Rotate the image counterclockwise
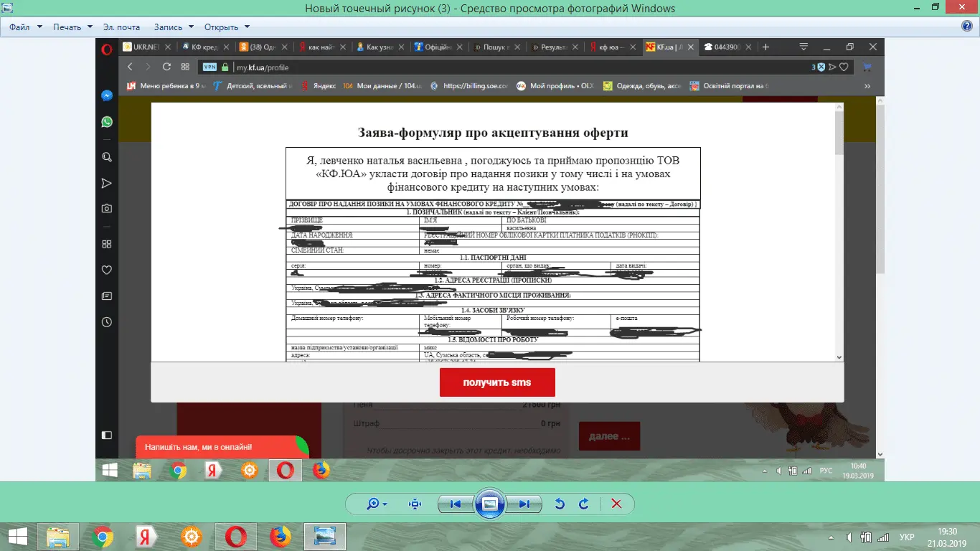Image resolution: width=980 pixels, height=551 pixels. (560, 504)
